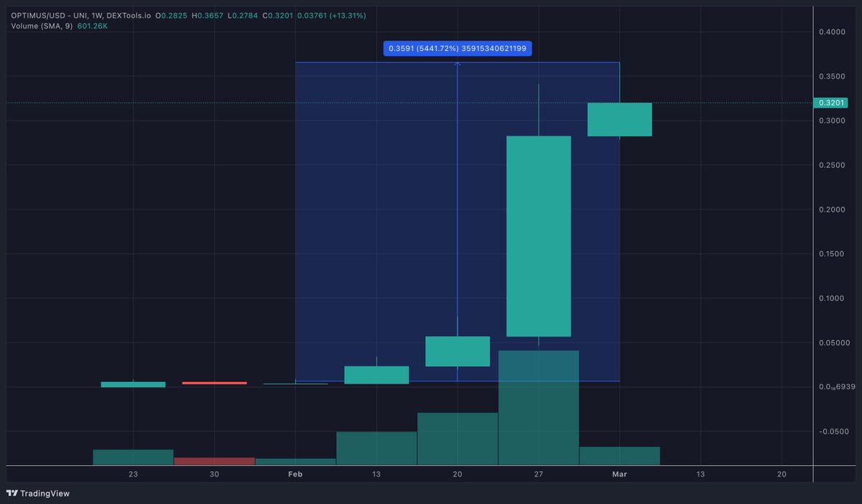Click the 0.1500 price axis label
Screen dimensions: 862x504
click(x=832, y=254)
